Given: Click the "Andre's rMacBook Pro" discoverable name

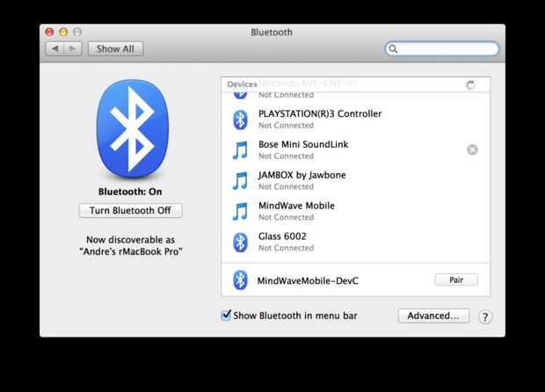Looking at the screenshot, I should [x=131, y=251].
